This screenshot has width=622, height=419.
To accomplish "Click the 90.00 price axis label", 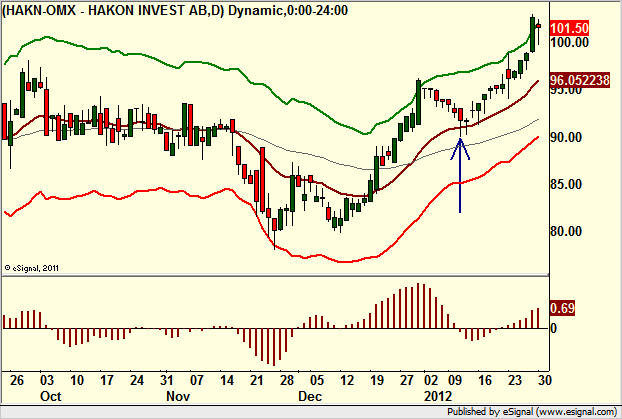I will click(566, 137).
